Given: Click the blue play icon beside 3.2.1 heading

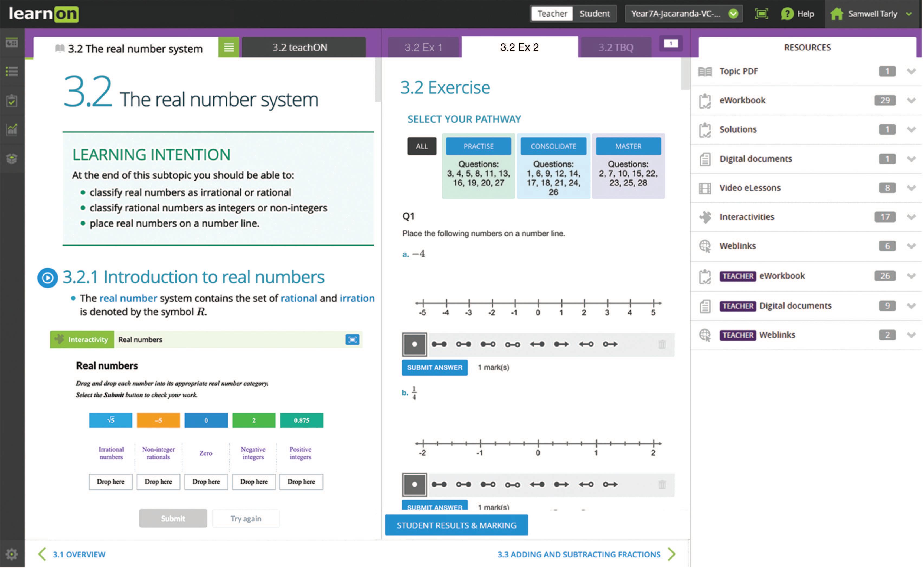Looking at the screenshot, I should [47, 278].
